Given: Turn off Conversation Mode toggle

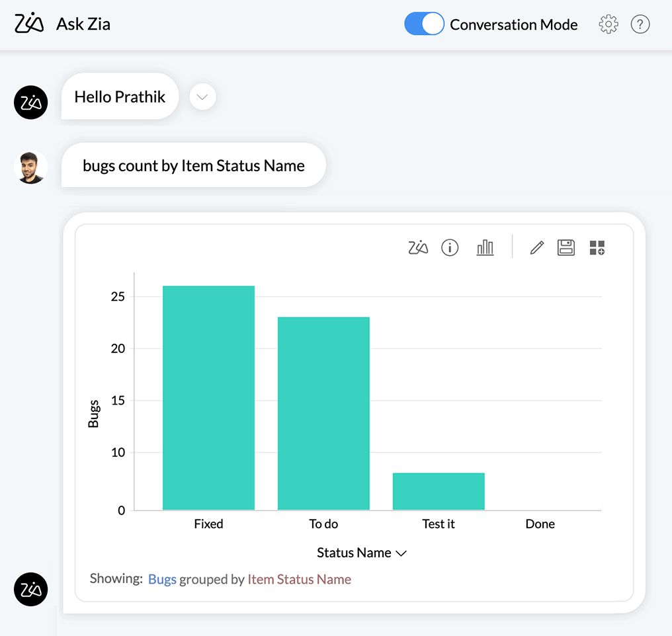Looking at the screenshot, I should click(x=424, y=24).
